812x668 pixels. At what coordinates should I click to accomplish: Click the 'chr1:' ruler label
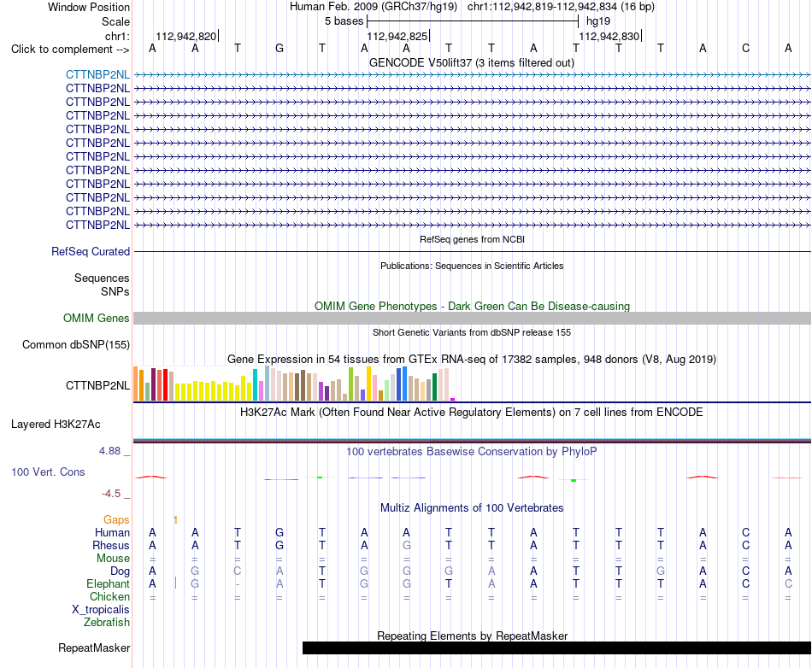(117, 36)
